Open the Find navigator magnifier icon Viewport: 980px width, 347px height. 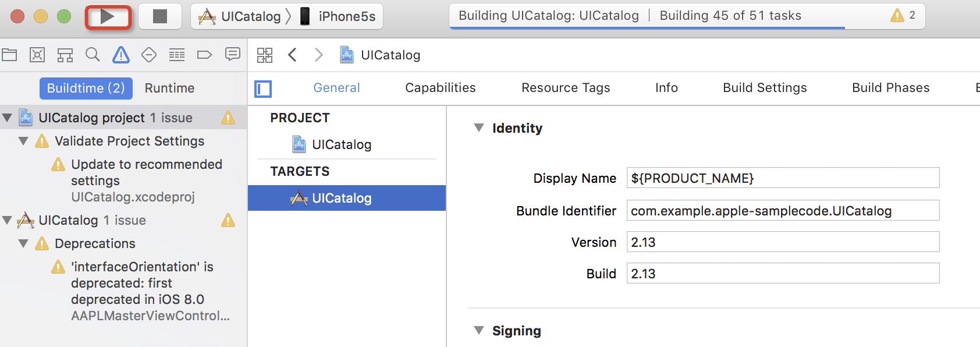coord(93,55)
